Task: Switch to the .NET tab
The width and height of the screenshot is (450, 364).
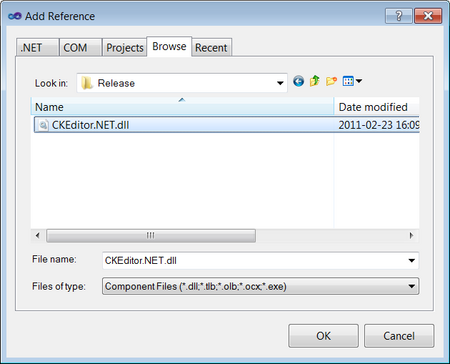Action: click(37, 48)
